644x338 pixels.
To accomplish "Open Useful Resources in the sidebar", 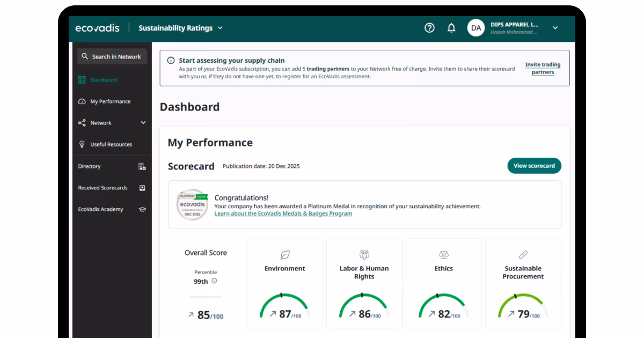I will click(x=112, y=144).
